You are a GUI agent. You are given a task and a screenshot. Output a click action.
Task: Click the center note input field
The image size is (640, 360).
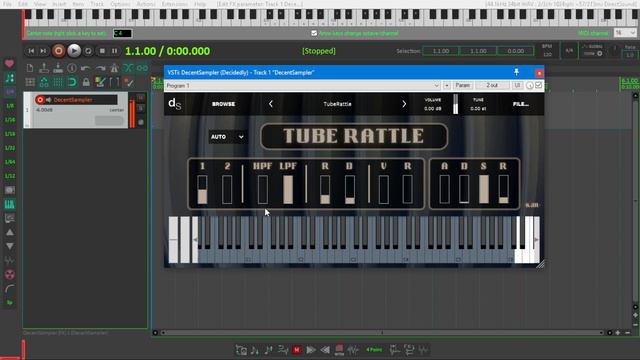(122, 33)
